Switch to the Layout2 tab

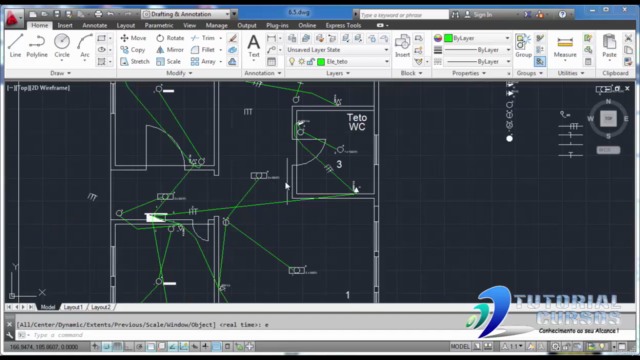click(x=100, y=307)
